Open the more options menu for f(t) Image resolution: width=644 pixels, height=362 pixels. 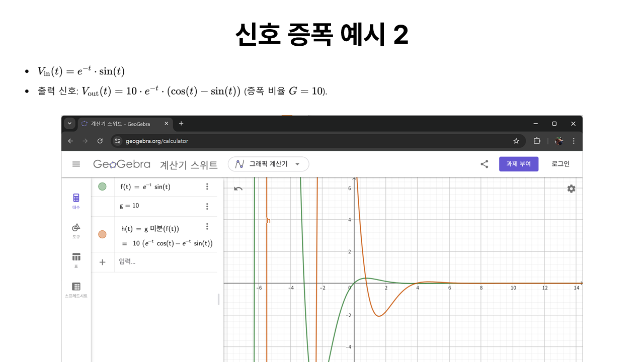[207, 187]
